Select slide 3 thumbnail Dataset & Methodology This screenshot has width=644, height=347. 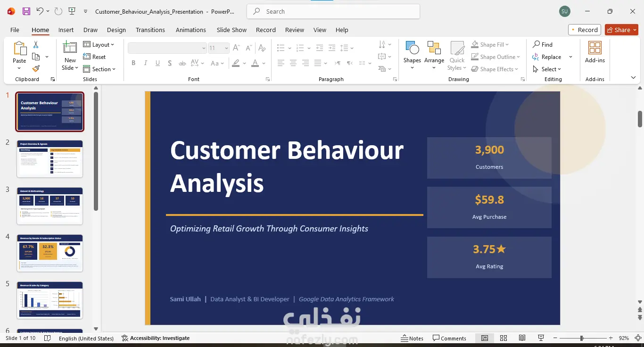[x=50, y=206]
